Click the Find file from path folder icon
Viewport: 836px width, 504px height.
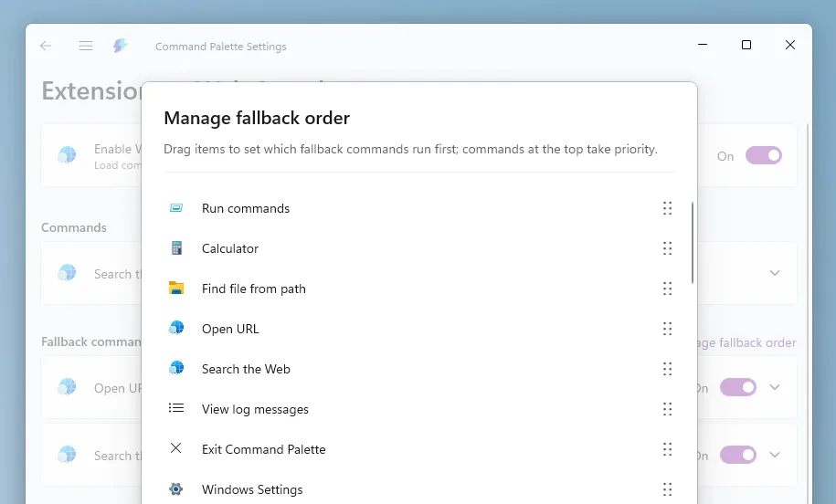pos(176,289)
